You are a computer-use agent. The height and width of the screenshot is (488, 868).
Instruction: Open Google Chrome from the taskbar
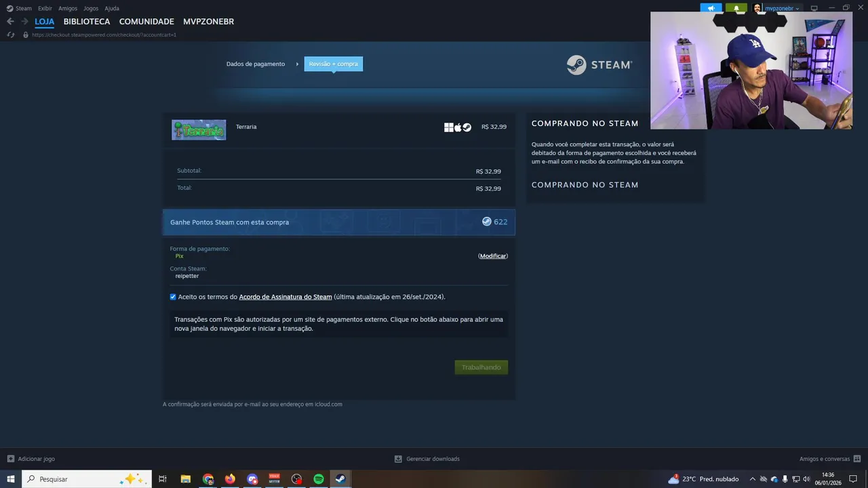[x=208, y=479]
